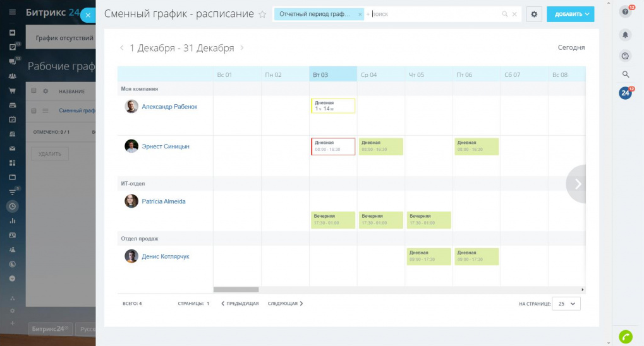Click the search magnifier inside filter field
Image resolution: width=644 pixels, height=346 pixels.
point(505,14)
